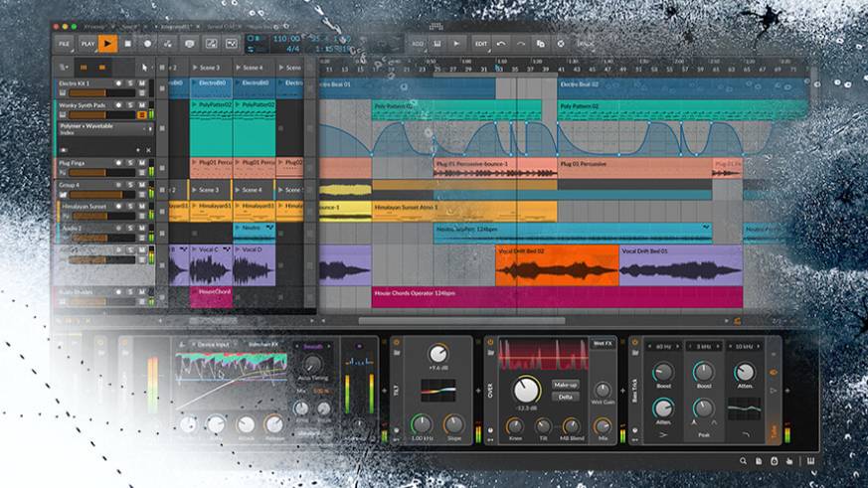Toggle the power icon on the OVER device
The height and width of the screenshot is (488, 868).
(490, 343)
